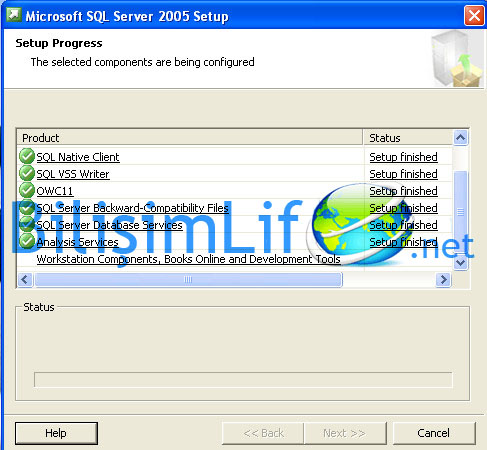Click the Status column header
Viewport: 487px width, 450px height.
(x=408, y=138)
